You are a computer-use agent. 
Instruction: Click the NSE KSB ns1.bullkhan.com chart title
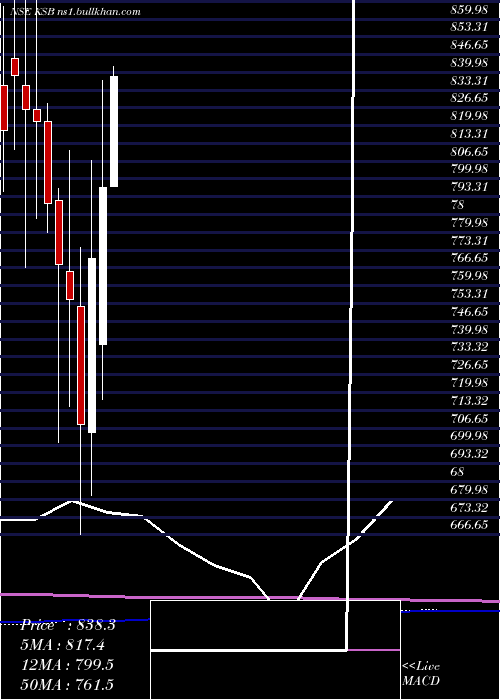(75, 12)
